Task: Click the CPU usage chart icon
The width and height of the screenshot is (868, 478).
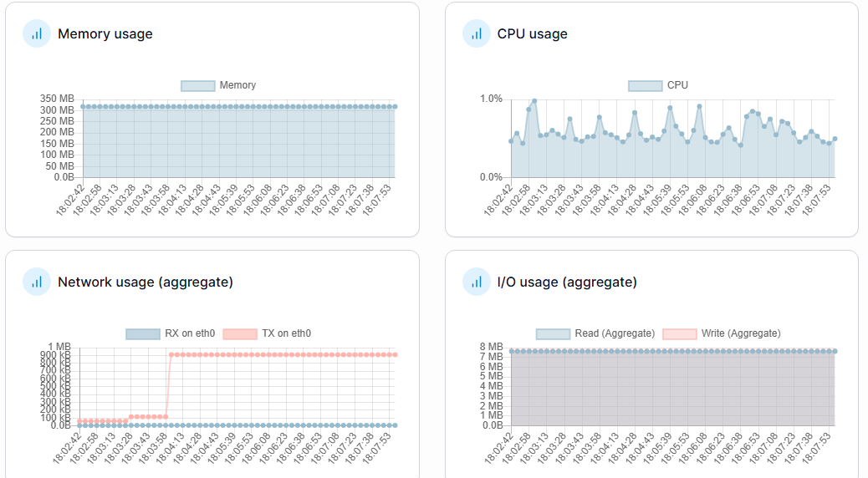Action: pos(477,34)
